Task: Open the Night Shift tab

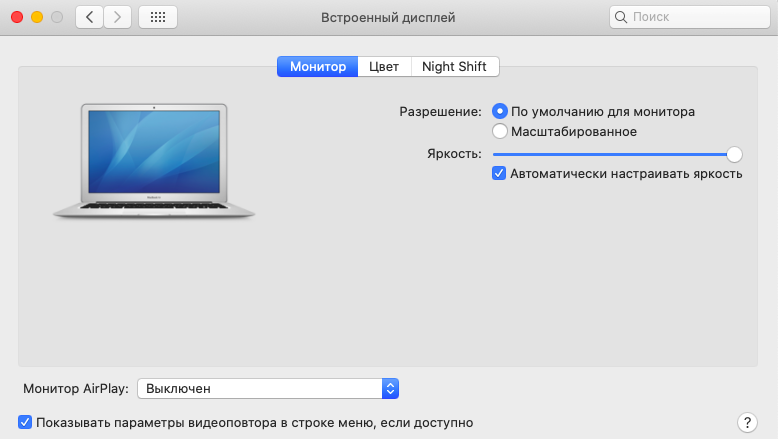Action: pos(454,66)
